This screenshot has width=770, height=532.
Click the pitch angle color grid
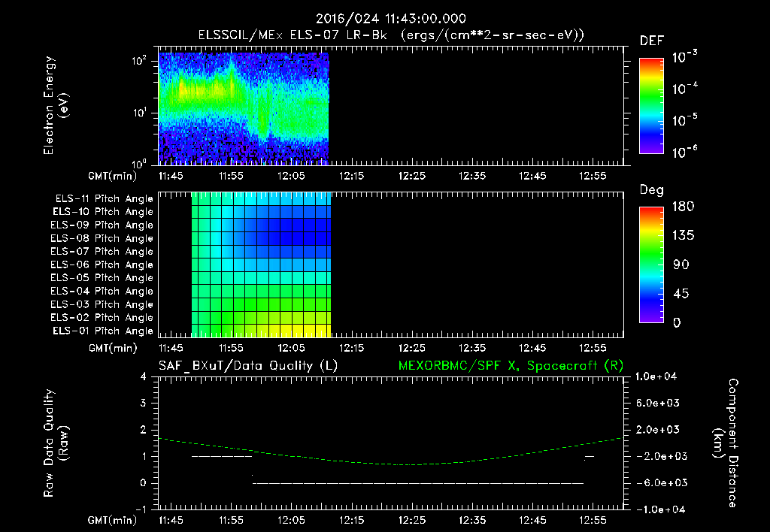(x=261, y=264)
